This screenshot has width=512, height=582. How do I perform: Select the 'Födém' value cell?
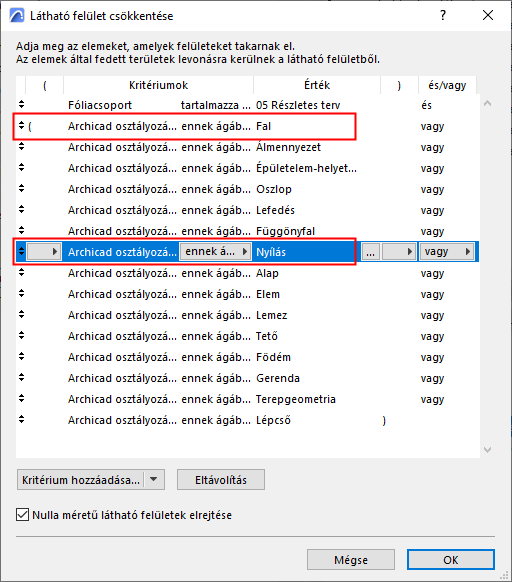pos(274,357)
